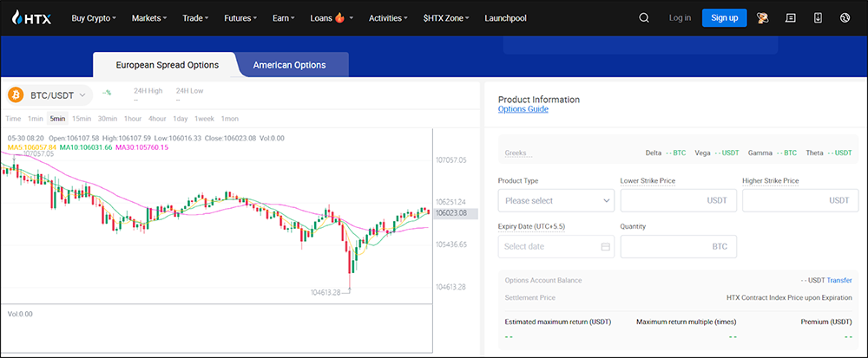This screenshot has width=868, height=358.
Task: Expand the Markets menu
Action: pos(149,17)
